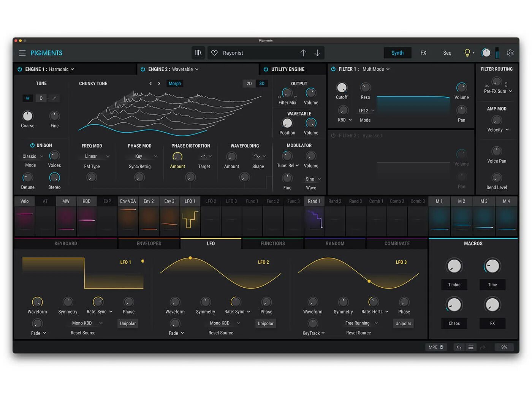Switch to the FX tab
Screen dimensions: 532x399
click(x=423, y=53)
